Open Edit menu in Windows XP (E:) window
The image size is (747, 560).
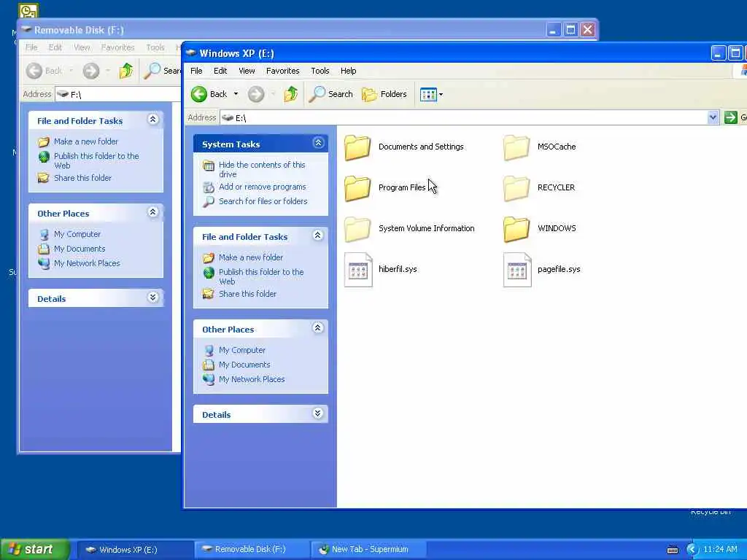pyautogui.click(x=220, y=71)
